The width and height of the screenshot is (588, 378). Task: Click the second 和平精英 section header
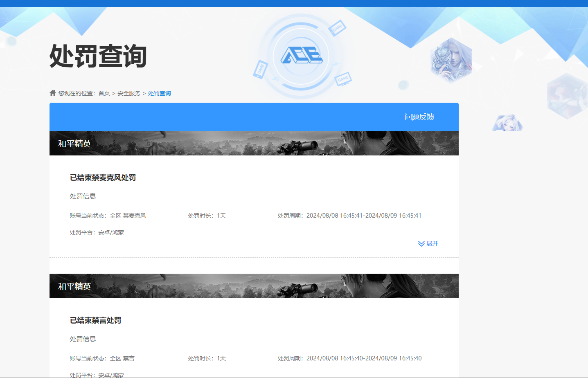pyautogui.click(x=75, y=286)
